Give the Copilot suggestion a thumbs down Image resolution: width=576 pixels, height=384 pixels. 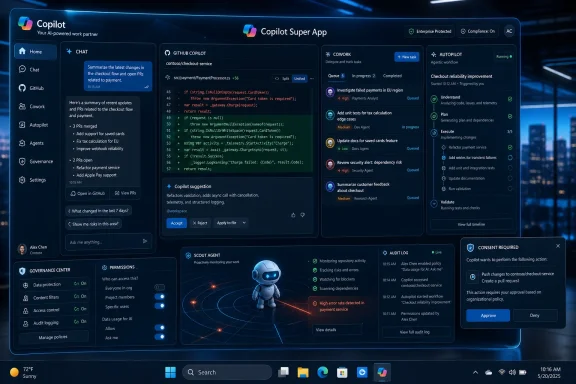tap(303, 215)
